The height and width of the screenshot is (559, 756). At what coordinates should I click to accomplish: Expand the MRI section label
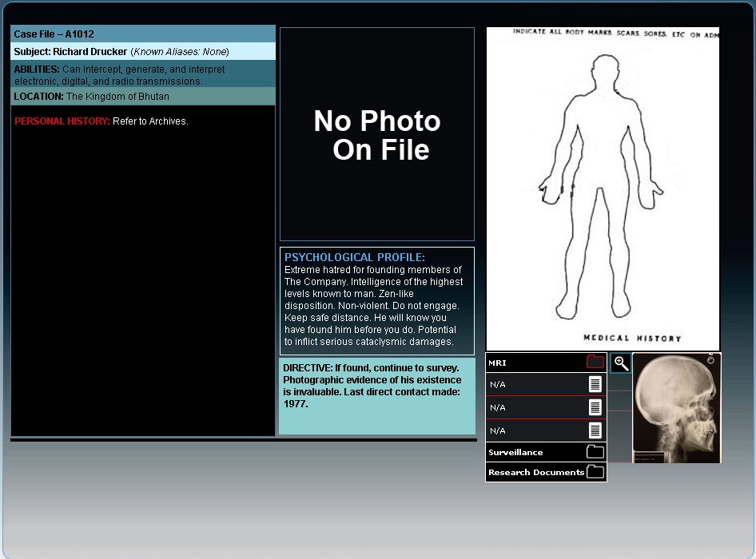click(497, 363)
